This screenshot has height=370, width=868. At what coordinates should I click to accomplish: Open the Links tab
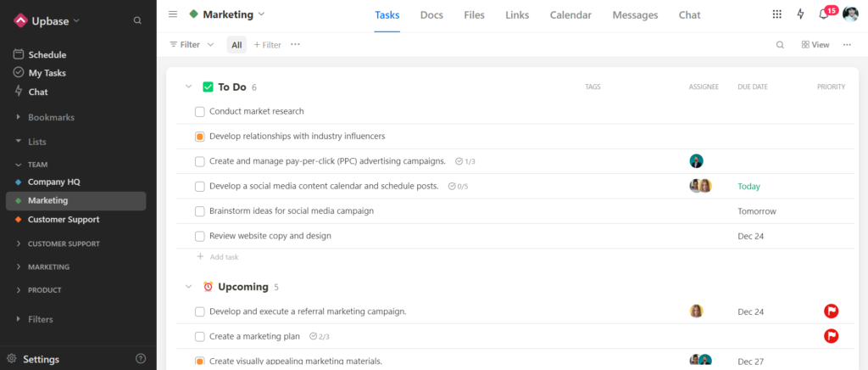(517, 15)
